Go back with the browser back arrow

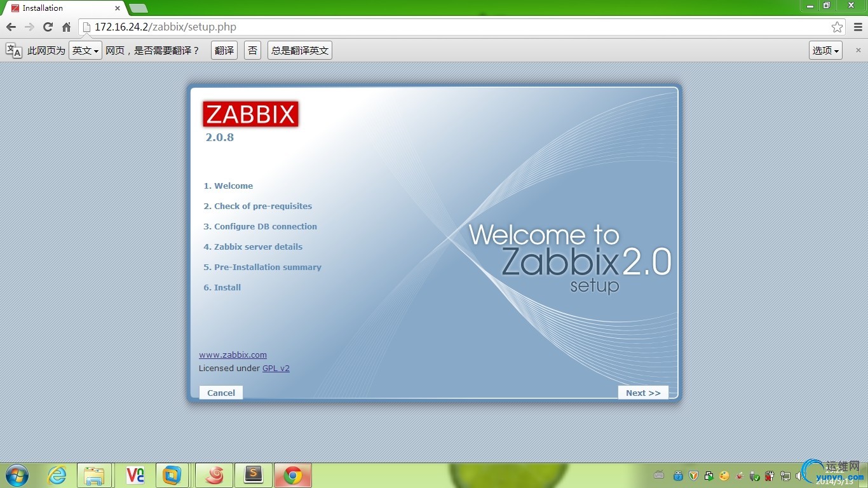click(x=11, y=27)
